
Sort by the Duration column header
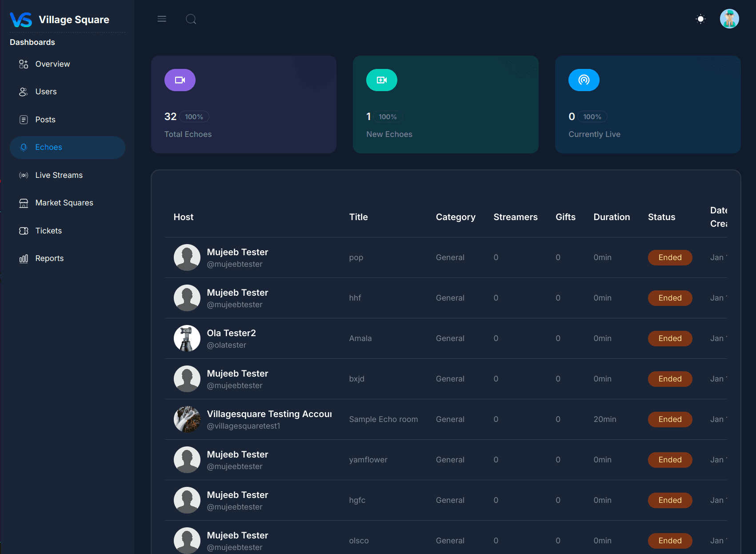612,217
